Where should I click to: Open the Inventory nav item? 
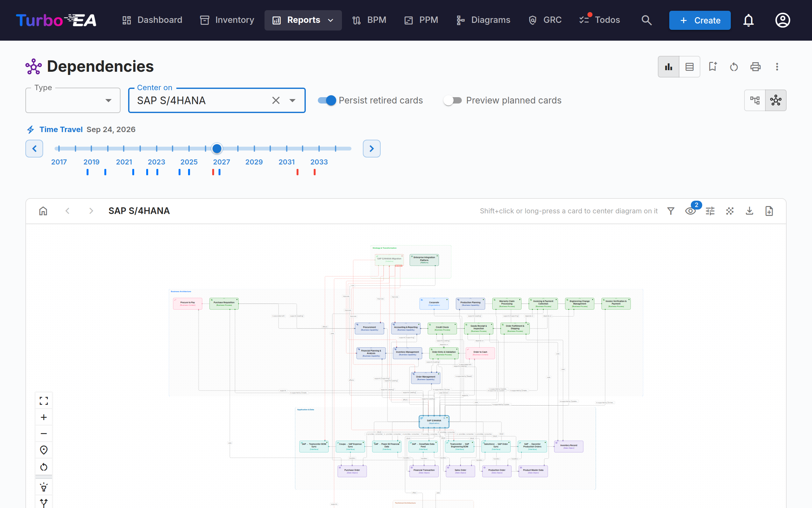(x=227, y=20)
